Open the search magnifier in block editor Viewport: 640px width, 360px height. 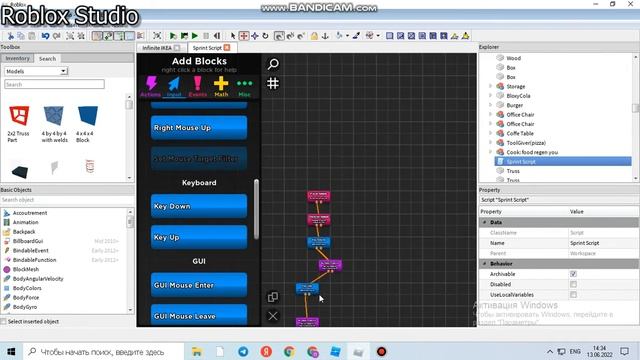pyautogui.click(x=273, y=64)
